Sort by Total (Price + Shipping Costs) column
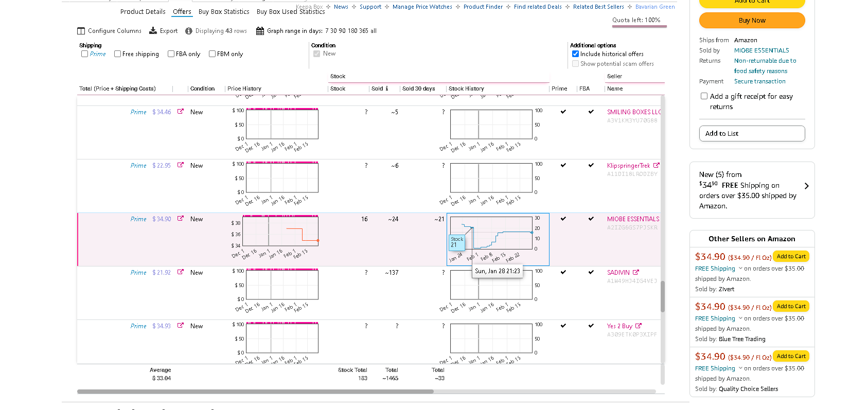The width and height of the screenshot is (868, 410). coord(117,88)
